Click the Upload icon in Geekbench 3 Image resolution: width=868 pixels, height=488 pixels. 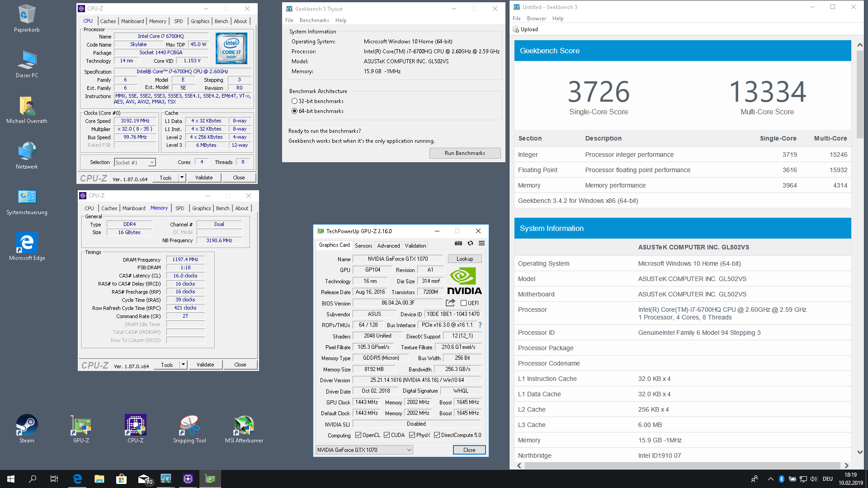(516, 29)
